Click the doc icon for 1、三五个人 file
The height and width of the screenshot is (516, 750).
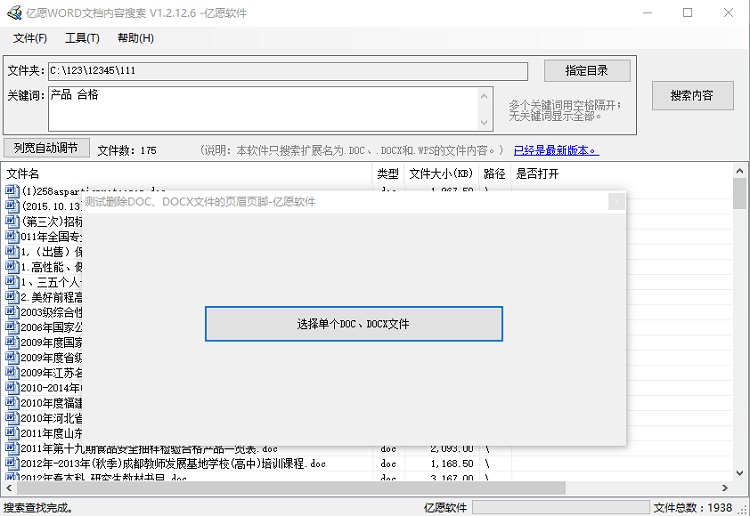click(12, 282)
